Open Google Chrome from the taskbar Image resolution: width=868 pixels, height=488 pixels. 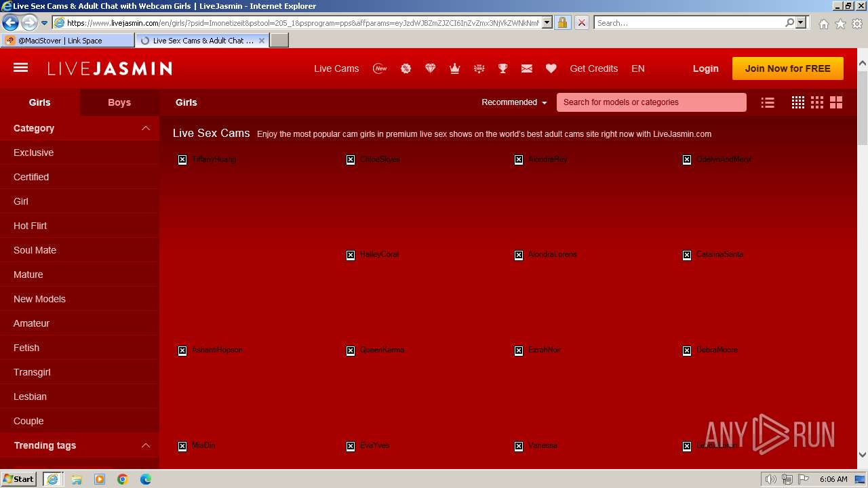click(x=123, y=479)
